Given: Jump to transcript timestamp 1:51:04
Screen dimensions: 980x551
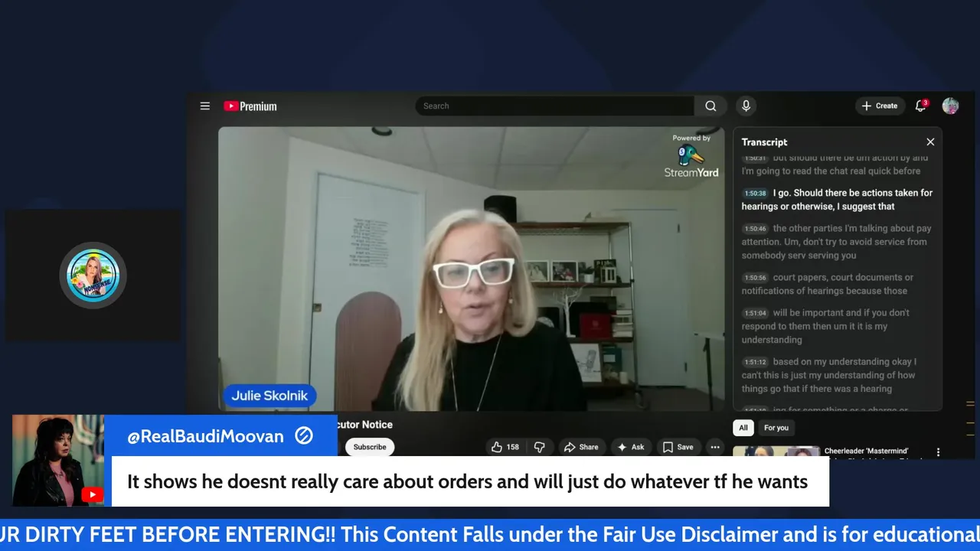Looking at the screenshot, I should pos(755,313).
